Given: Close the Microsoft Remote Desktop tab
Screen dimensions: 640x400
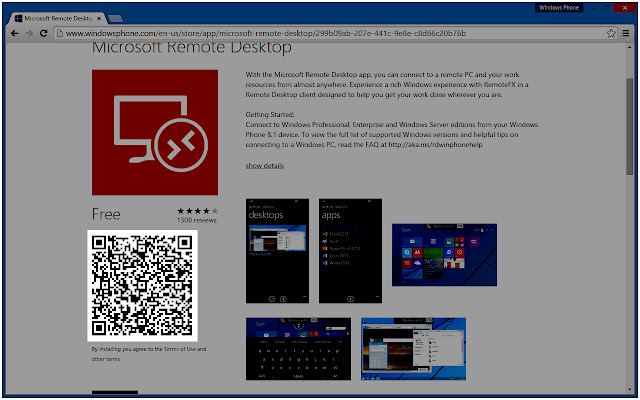Looking at the screenshot, I should 99,18.
